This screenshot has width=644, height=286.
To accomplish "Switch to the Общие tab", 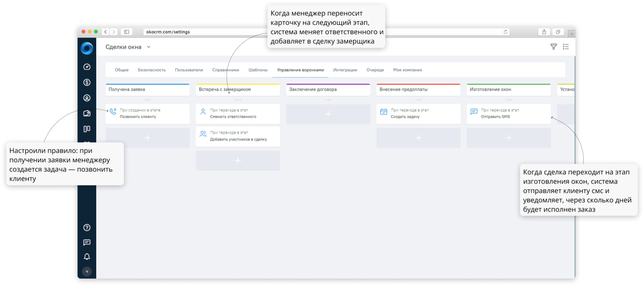I will coord(122,70).
